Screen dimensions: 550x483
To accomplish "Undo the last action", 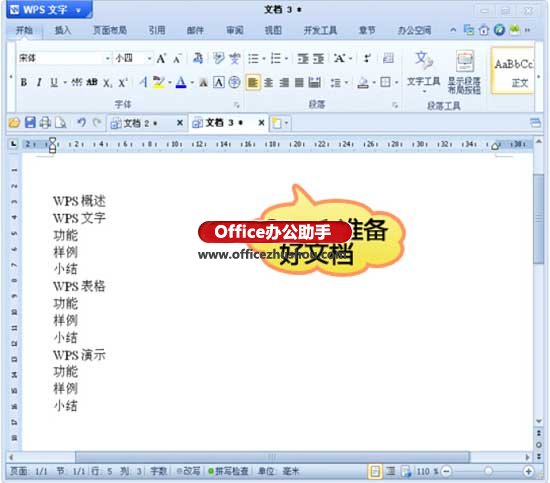I will [81, 123].
